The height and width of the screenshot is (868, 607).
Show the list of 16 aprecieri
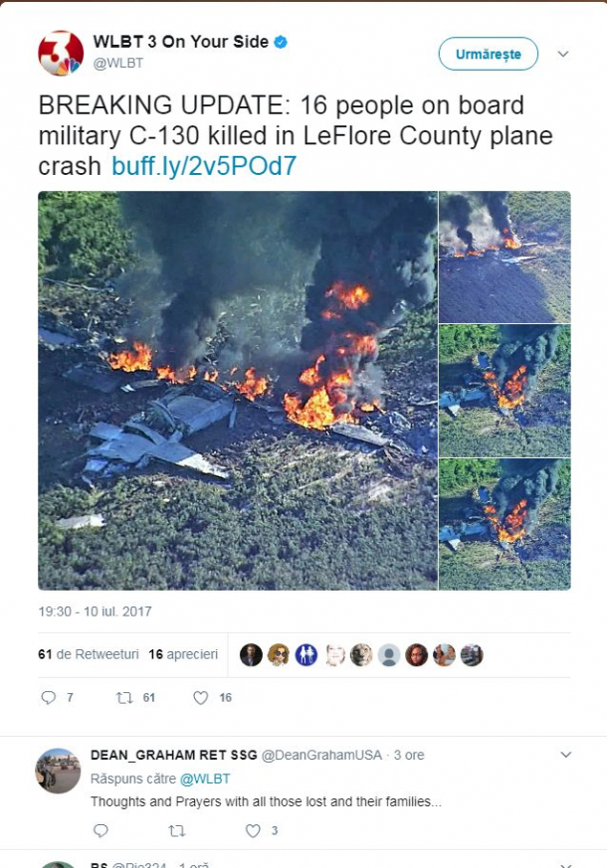[183, 654]
